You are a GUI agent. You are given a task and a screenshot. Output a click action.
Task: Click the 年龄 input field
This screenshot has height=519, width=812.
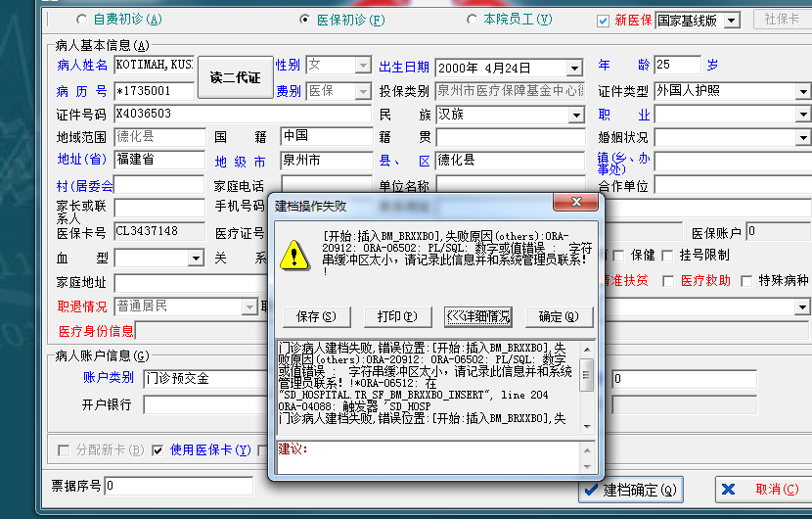click(x=677, y=65)
